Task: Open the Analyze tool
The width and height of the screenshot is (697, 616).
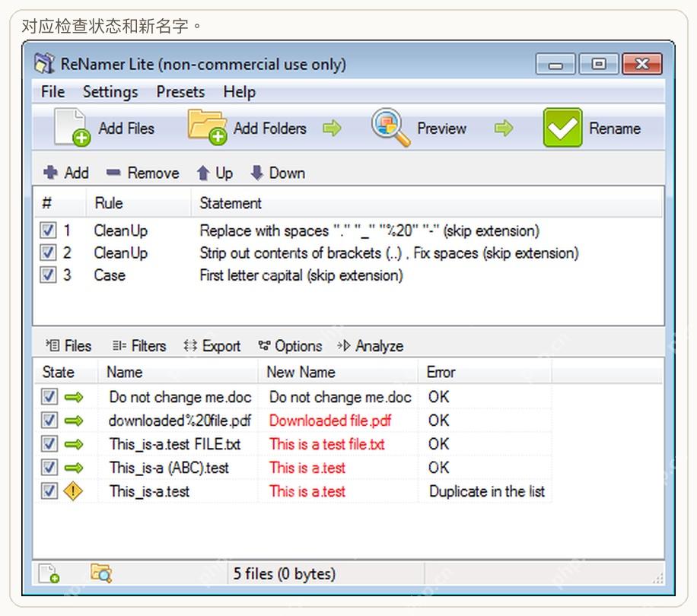Action: [371, 345]
